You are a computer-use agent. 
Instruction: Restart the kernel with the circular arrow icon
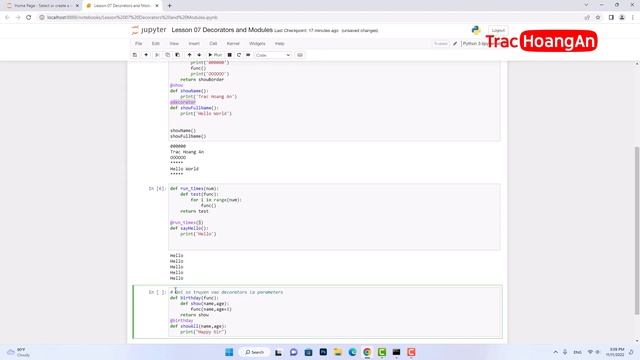(x=239, y=55)
